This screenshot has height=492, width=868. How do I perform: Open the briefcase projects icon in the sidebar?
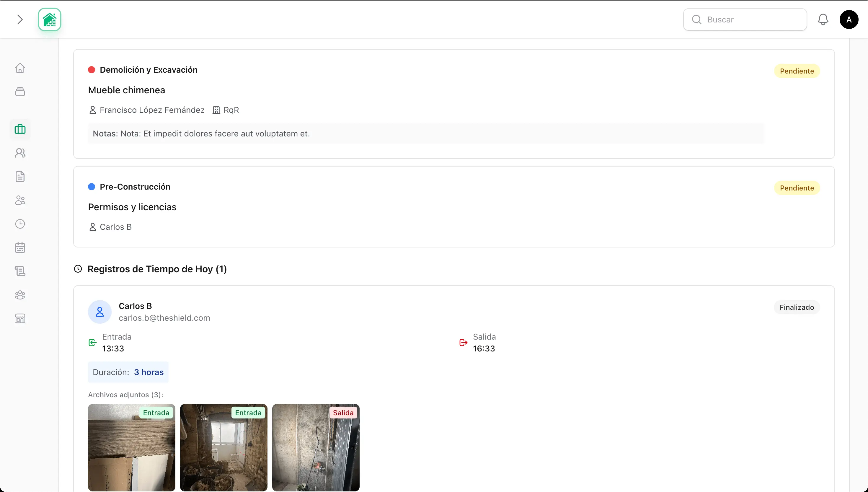pos(20,129)
